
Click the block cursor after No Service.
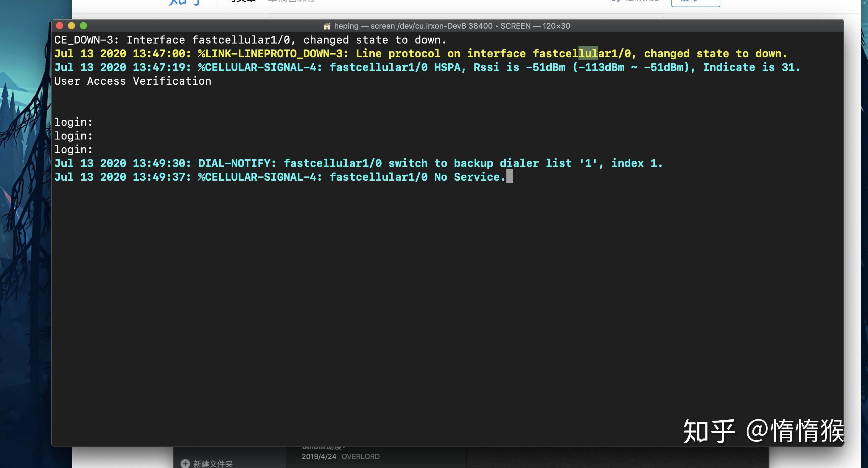pyautogui.click(x=509, y=176)
